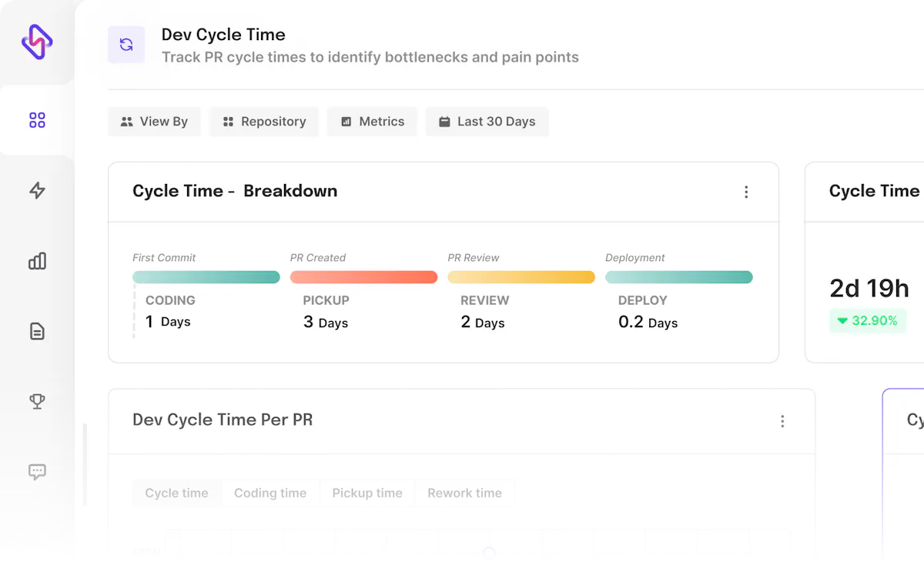Select the Rework time tab
The height and width of the screenshot is (562, 924).
[x=464, y=493]
